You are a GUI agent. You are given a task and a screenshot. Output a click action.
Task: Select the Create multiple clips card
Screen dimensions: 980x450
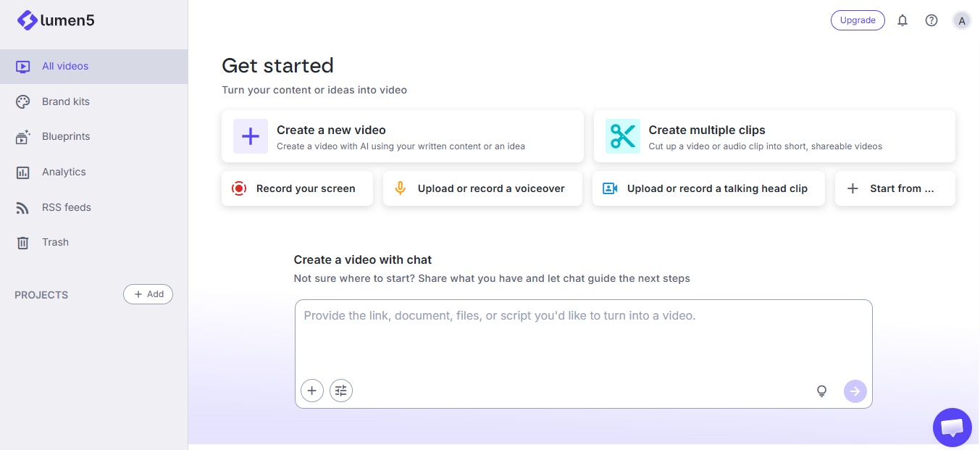pos(774,136)
